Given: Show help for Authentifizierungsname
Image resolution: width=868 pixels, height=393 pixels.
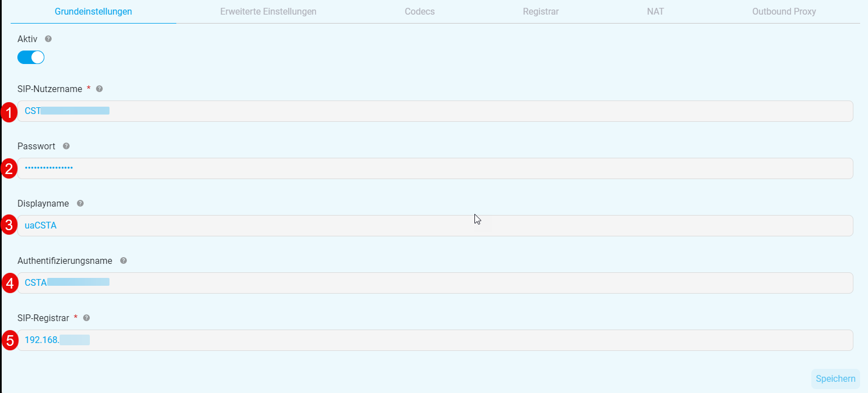Looking at the screenshot, I should pos(124,261).
